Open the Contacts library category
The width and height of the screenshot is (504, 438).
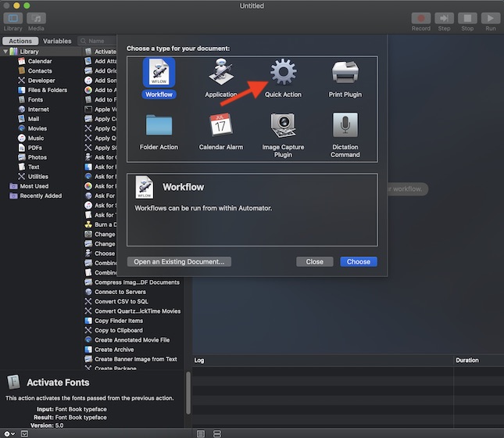point(40,71)
